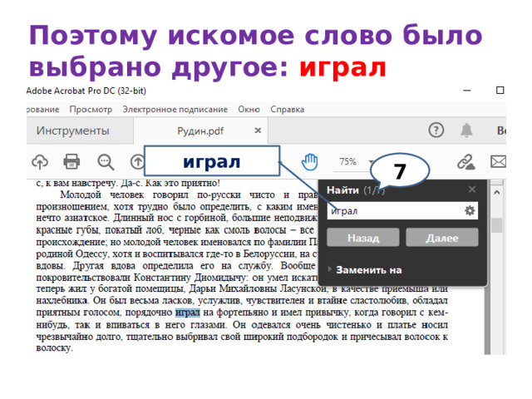Switch to the Инструменты tab
Screen dimensions: 532x399
coord(80,131)
